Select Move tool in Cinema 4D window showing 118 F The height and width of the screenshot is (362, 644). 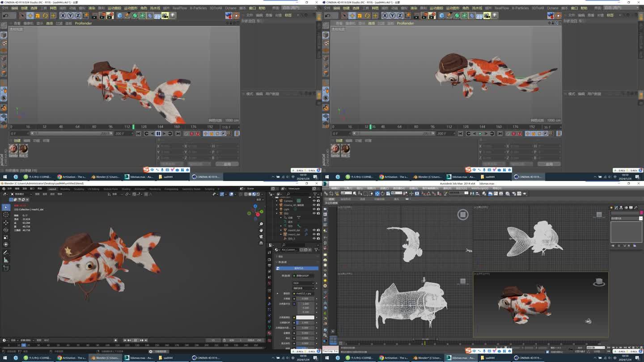tap(30, 16)
